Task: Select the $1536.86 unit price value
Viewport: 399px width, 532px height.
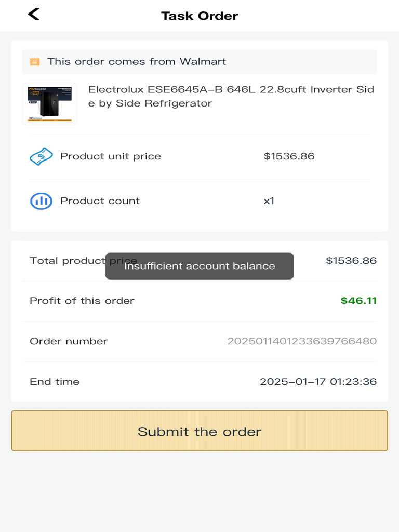Action: (289, 156)
